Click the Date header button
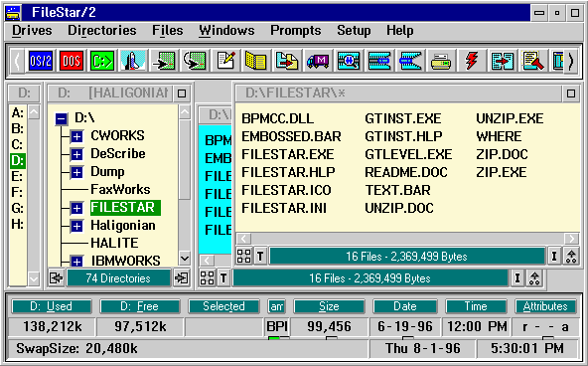Viewport: 588px width, 366px height. click(x=405, y=306)
